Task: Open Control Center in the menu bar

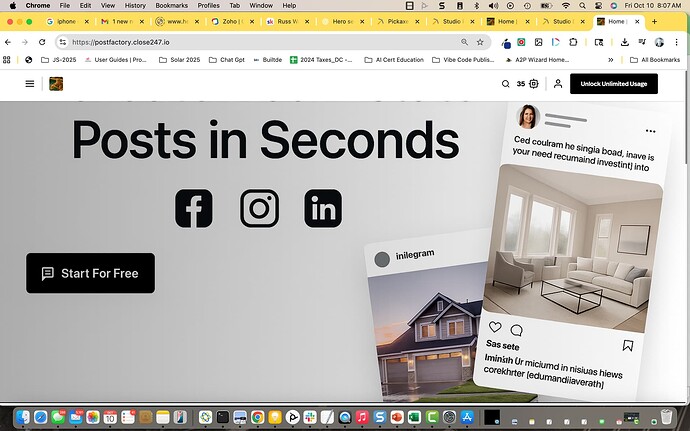Action: click(598, 6)
